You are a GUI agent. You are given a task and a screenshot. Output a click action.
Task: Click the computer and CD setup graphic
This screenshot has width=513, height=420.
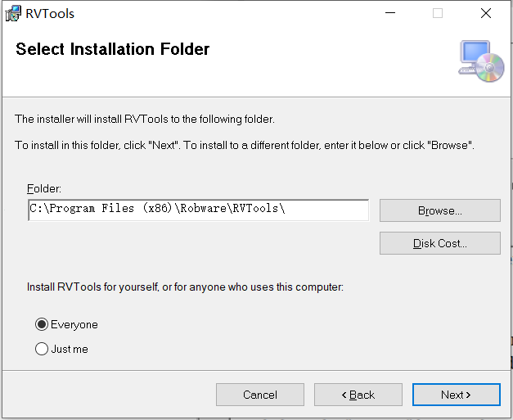click(x=481, y=61)
